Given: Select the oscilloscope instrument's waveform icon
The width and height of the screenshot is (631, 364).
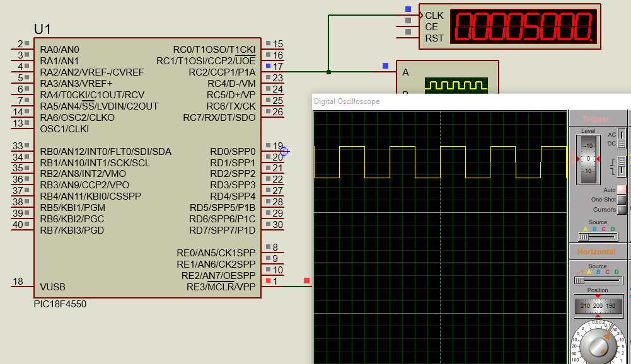Looking at the screenshot, I should point(456,85).
